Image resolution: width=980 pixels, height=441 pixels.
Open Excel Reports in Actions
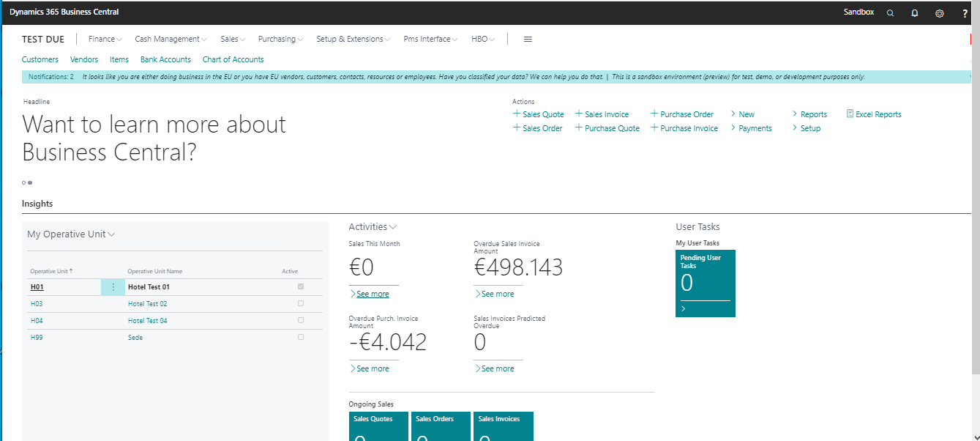[874, 114]
